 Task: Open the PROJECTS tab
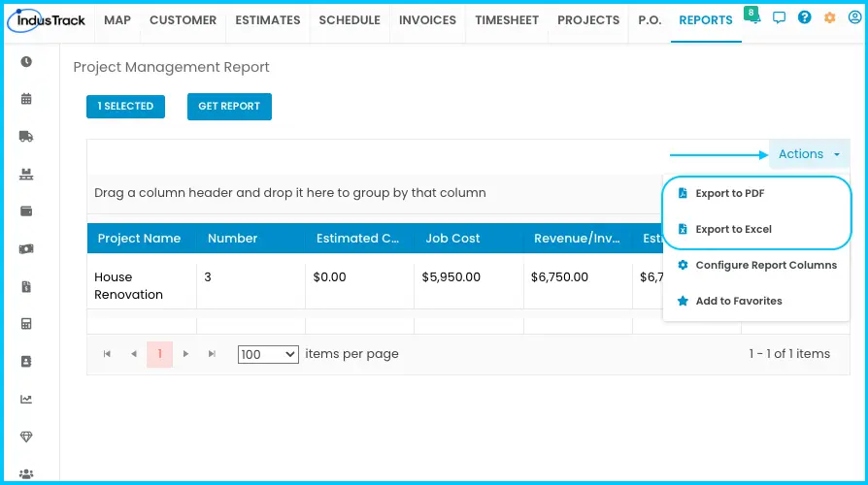[588, 20]
